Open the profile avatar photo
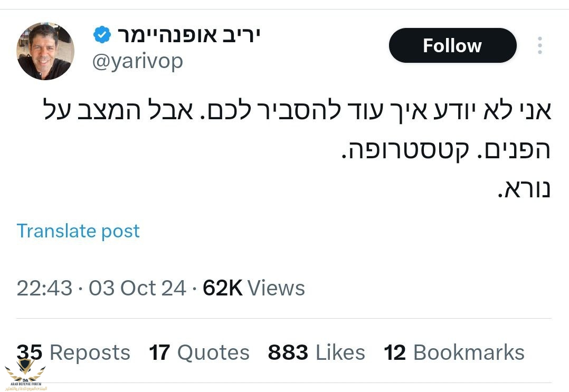The height and width of the screenshot is (392, 569). [45, 51]
